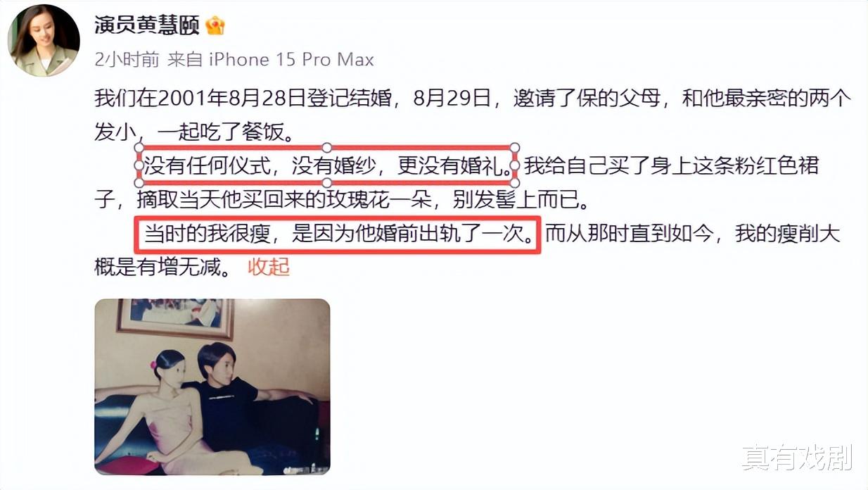Select the top-left handle of selected red box
Image resolution: width=868 pixels, height=490 pixels.
pos(139,148)
